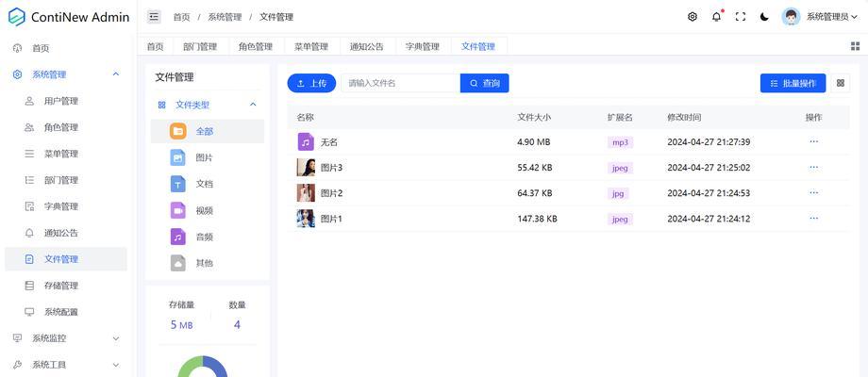Open the more actions menu for 图片2
Screen dimensions: 868x377
[x=813, y=192]
